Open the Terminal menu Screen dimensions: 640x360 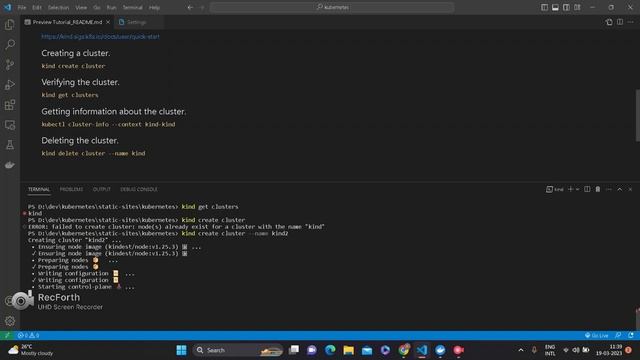133,7
